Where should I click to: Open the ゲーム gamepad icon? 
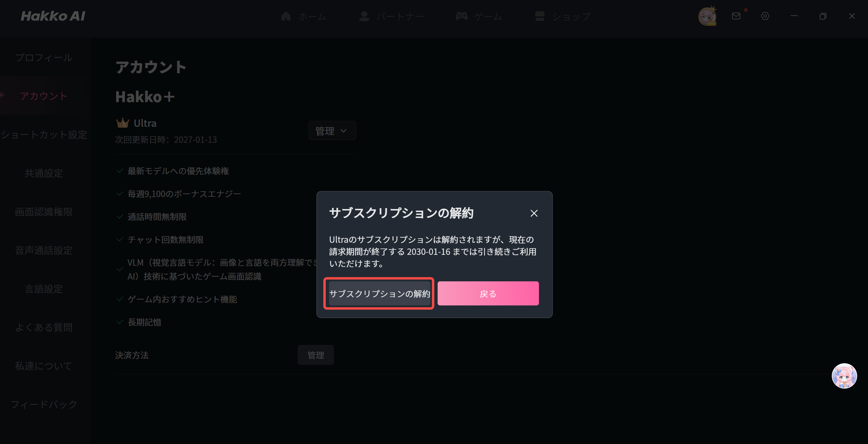click(462, 16)
